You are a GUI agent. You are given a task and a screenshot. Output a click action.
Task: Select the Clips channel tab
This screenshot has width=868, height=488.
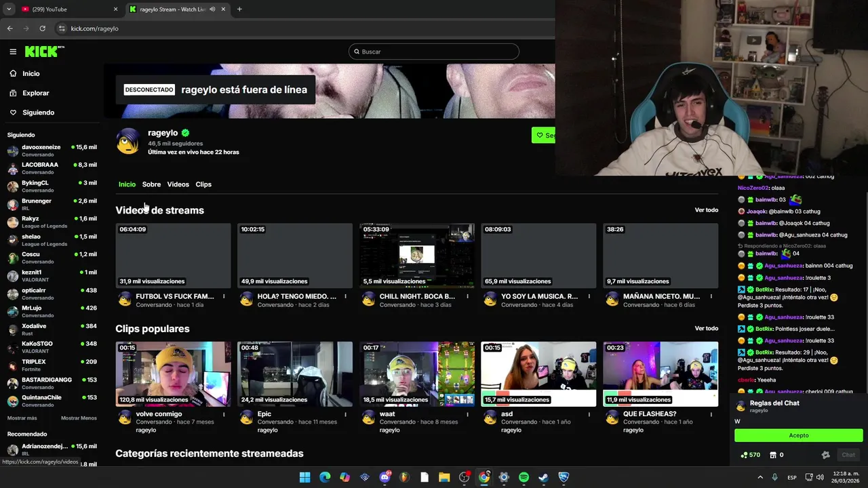pyautogui.click(x=203, y=184)
